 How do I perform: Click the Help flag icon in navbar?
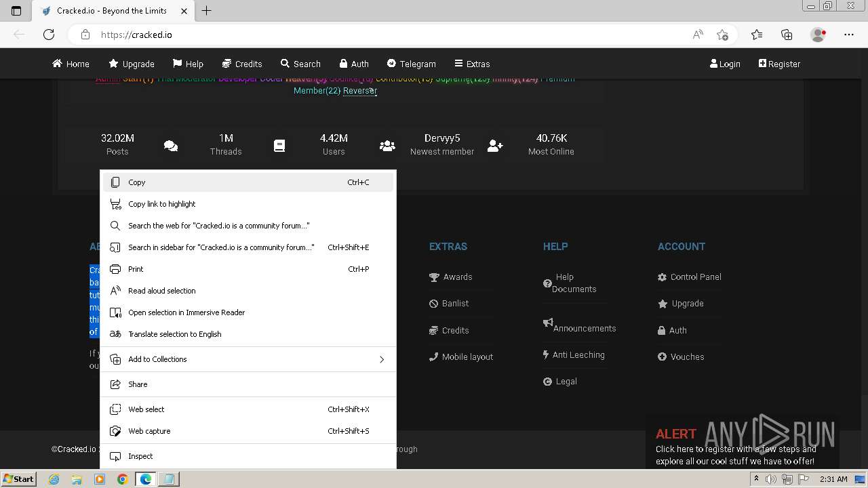pyautogui.click(x=177, y=63)
